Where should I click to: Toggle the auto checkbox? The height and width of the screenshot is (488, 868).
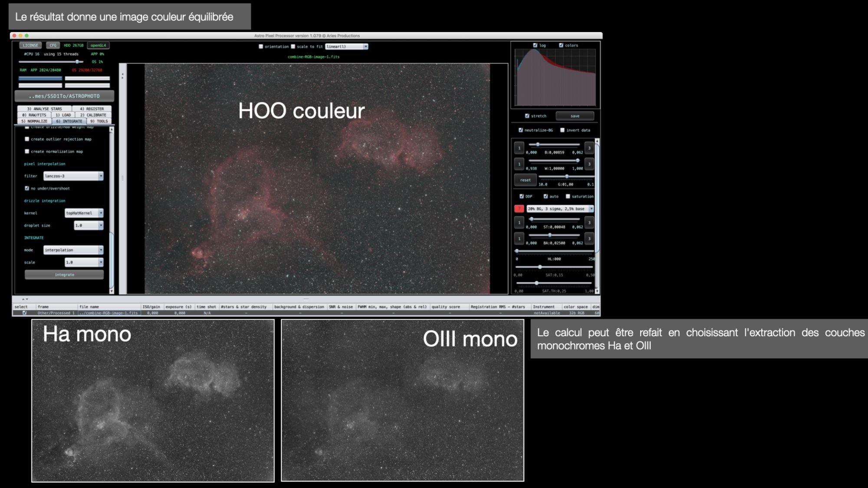tap(546, 196)
